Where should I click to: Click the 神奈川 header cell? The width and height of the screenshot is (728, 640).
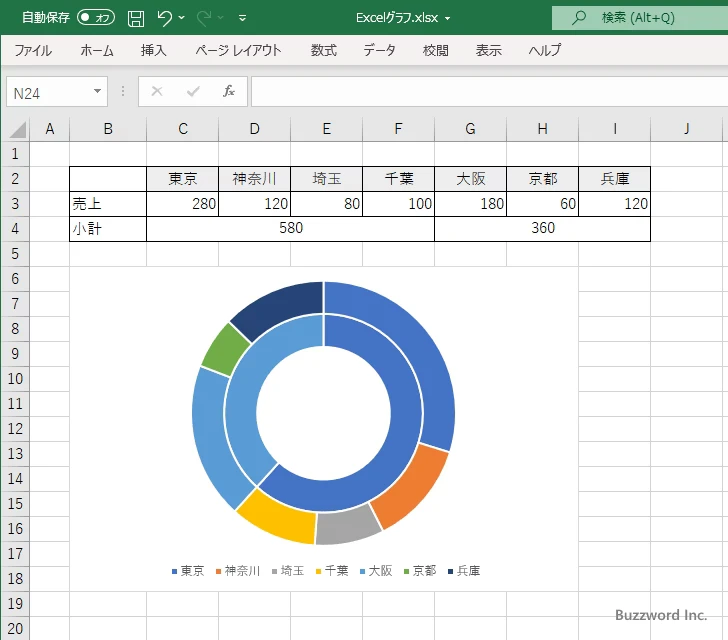pyautogui.click(x=254, y=179)
